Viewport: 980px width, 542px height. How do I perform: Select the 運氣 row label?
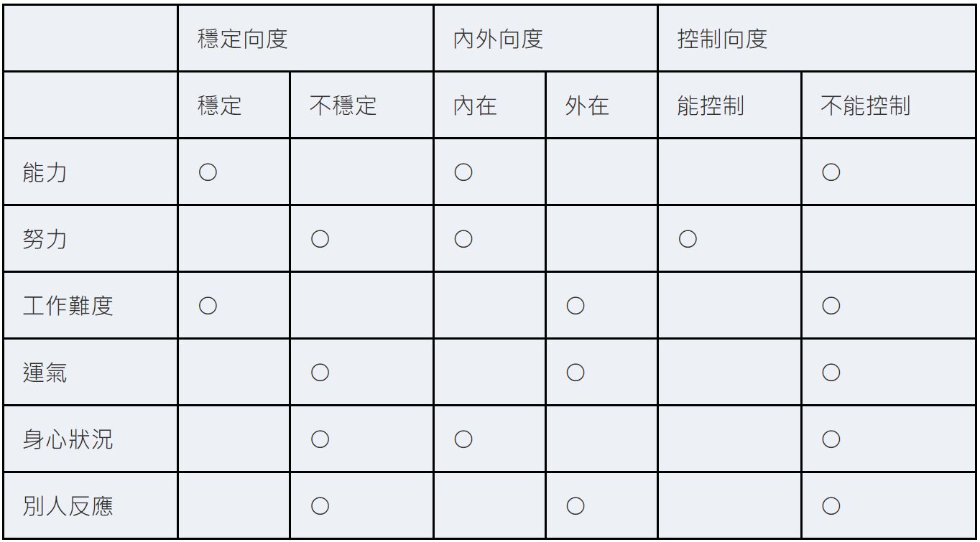(x=45, y=373)
